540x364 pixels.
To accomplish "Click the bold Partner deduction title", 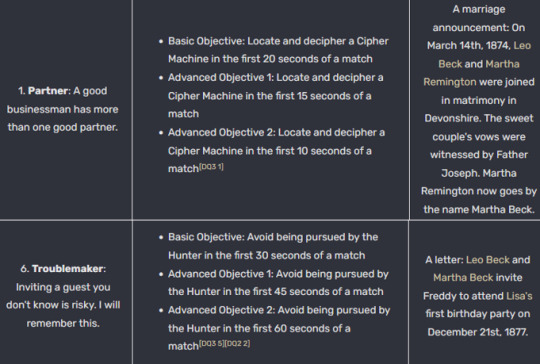I will [48, 91].
